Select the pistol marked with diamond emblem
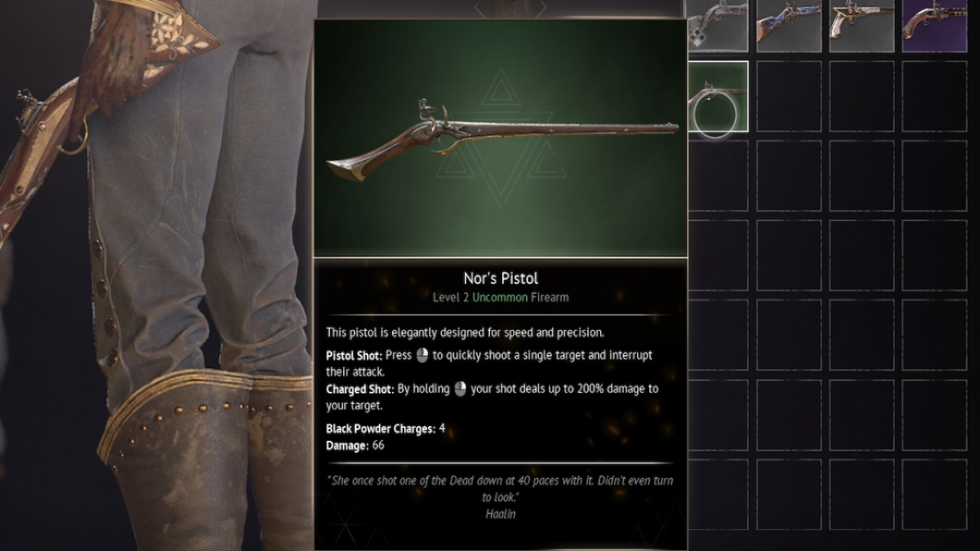Screen dimensions: 980x551 click(717, 26)
